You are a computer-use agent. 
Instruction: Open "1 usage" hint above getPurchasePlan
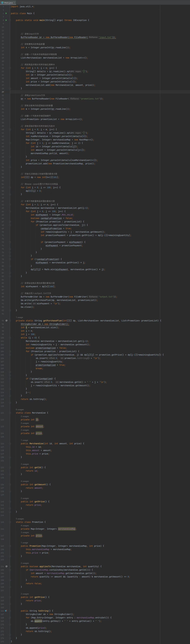(x=19, y=317)
